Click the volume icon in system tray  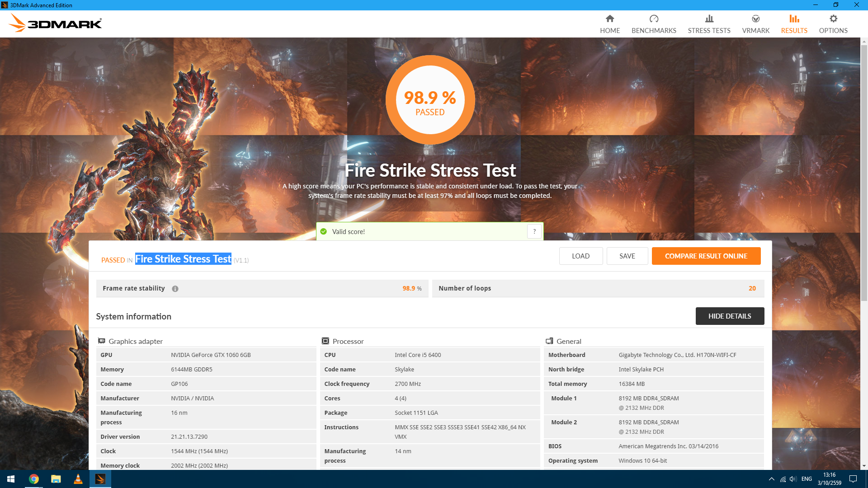pyautogui.click(x=793, y=479)
